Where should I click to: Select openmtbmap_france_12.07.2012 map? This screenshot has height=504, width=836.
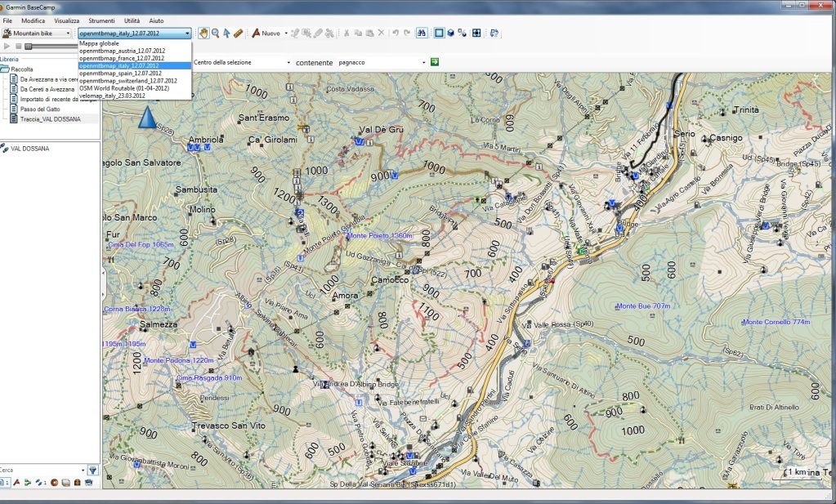coord(135,59)
